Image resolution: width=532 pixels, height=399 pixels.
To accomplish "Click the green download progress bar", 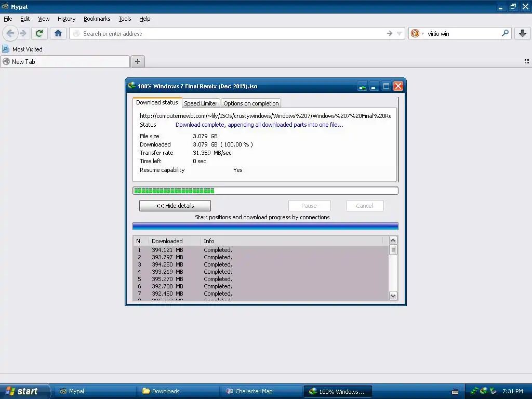I will click(265, 191).
